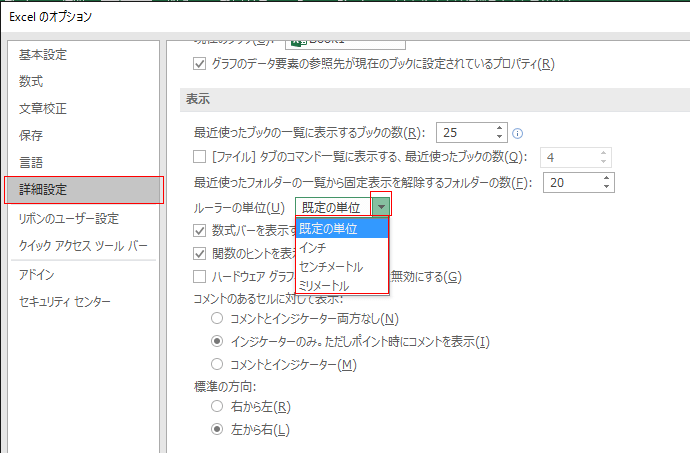Viewport: 690px width, 453px height.
Task: Toggle 関数のヒントを表示 checkbox
Action: (199, 253)
